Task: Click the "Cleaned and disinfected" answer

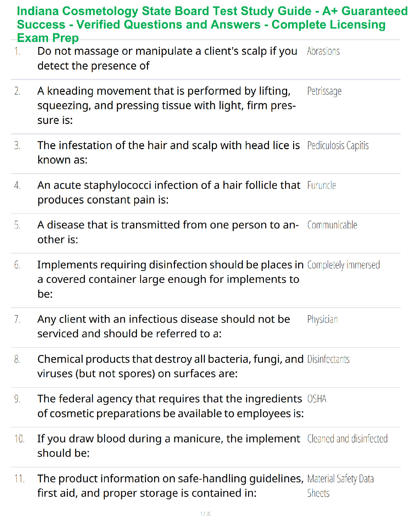Action: (x=347, y=439)
